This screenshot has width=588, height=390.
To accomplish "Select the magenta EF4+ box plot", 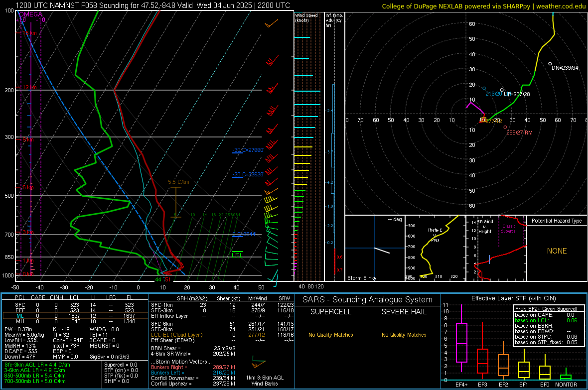I will [461, 338].
